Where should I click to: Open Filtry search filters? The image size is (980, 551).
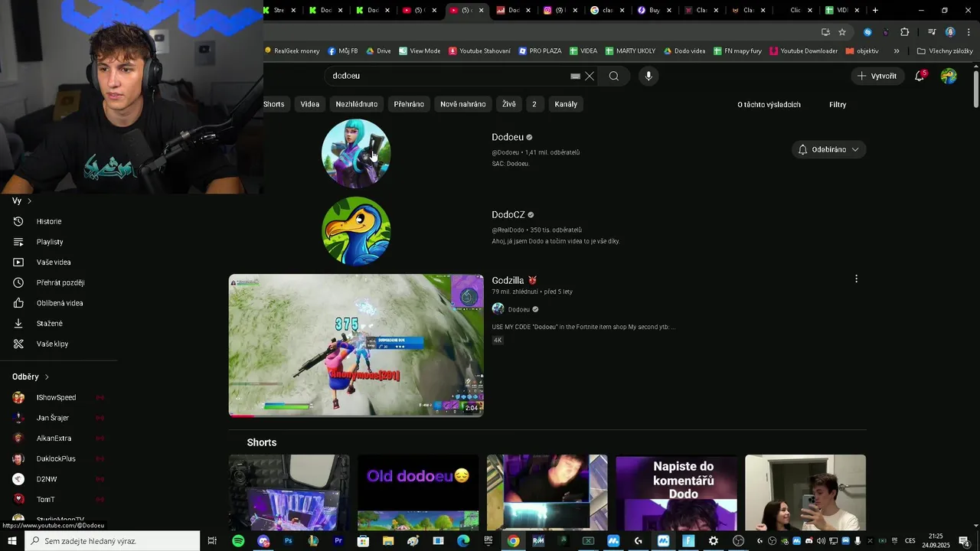(x=838, y=104)
